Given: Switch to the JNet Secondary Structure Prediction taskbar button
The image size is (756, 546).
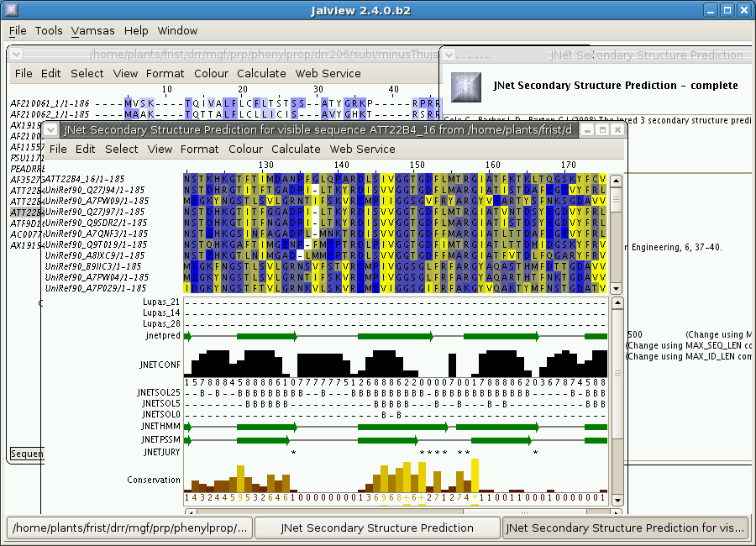Looking at the screenshot, I should coord(377,528).
